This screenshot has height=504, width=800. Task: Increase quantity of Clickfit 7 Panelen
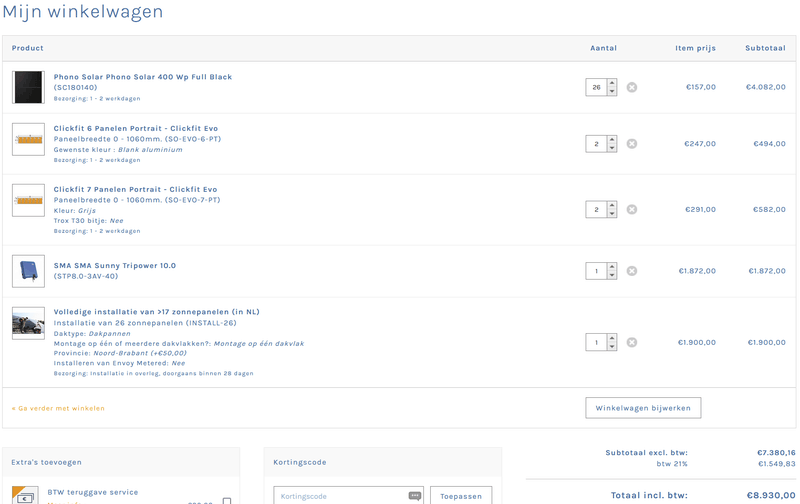pos(612,205)
